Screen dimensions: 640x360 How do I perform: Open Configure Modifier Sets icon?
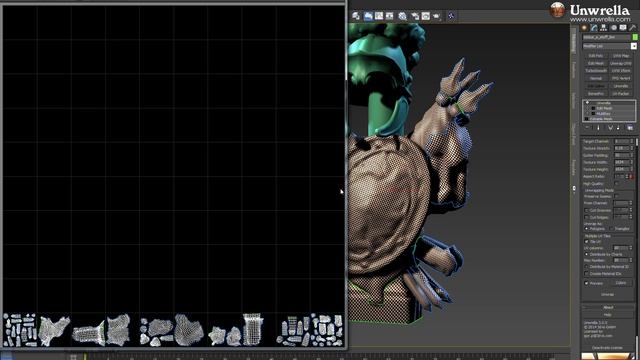click(630, 128)
